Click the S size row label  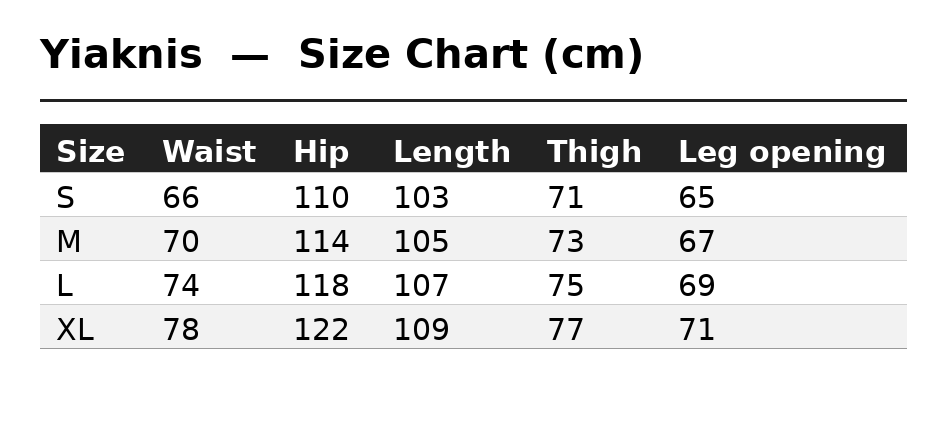pyautogui.click(x=65, y=198)
